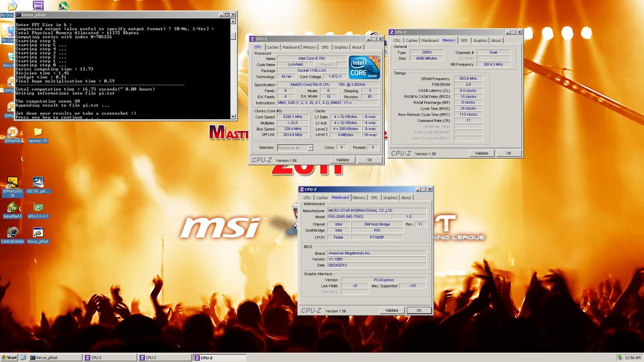The image size is (644, 362).
Task: Click OK in CPU-Z Mainboard window
Action: [419, 310]
